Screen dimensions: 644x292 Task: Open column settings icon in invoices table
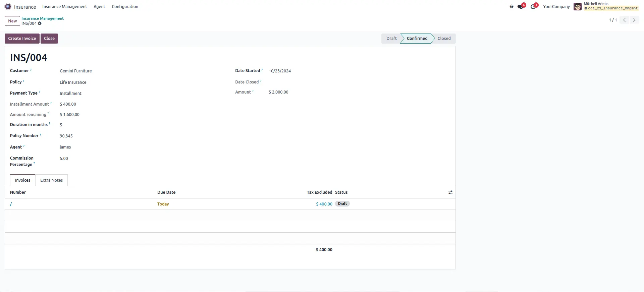(450, 192)
